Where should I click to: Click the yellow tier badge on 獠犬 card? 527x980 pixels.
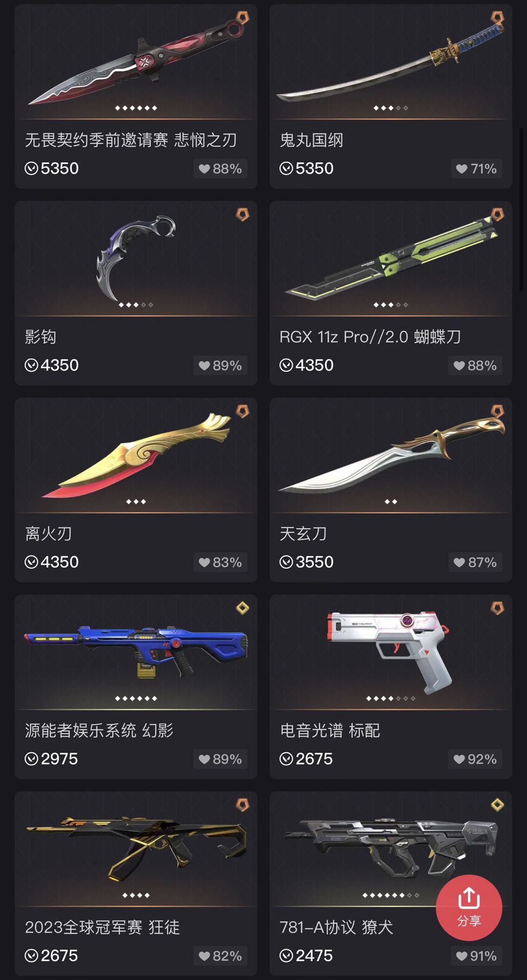[x=497, y=804]
